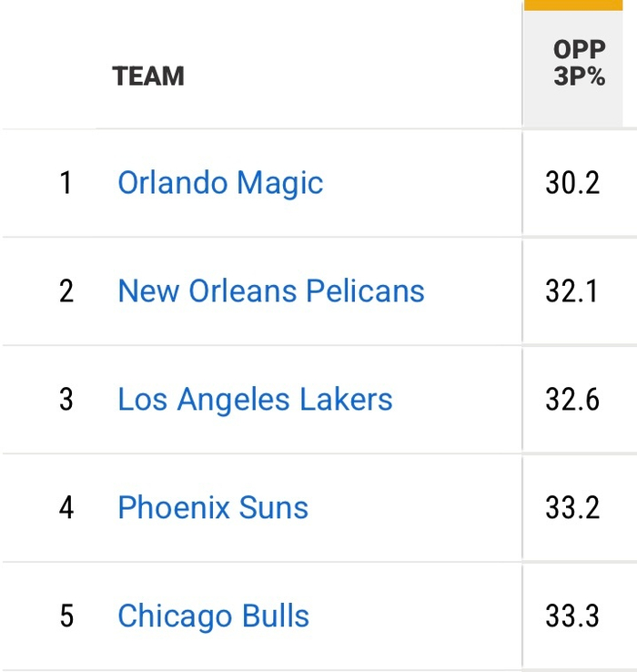Image resolution: width=637 pixels, height=672 pixels.
Task: Click the blank header cell above rank numbers
Action: [50, 76]
